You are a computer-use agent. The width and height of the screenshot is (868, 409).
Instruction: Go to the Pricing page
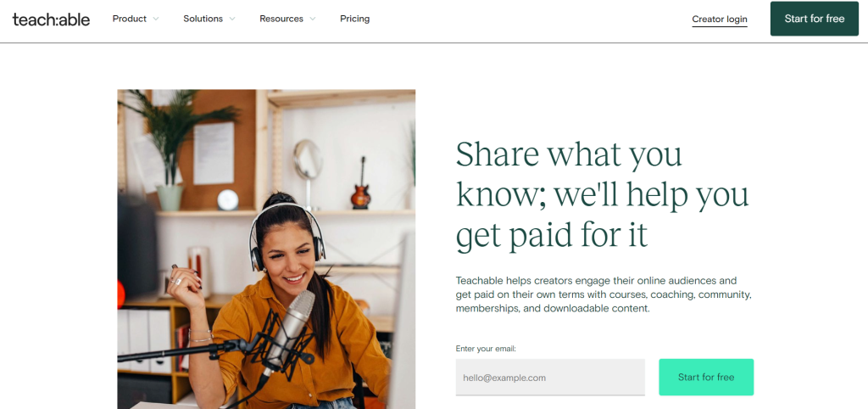pyautogui.click(x=355, y=19)
